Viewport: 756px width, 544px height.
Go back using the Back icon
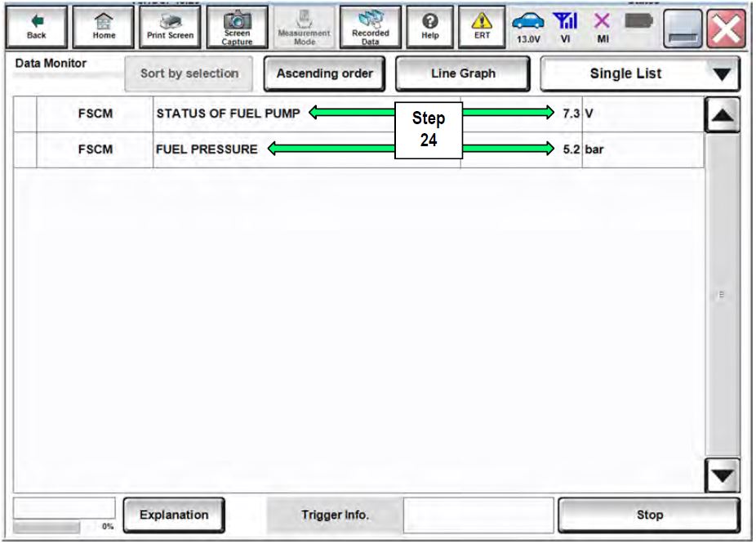37,27
